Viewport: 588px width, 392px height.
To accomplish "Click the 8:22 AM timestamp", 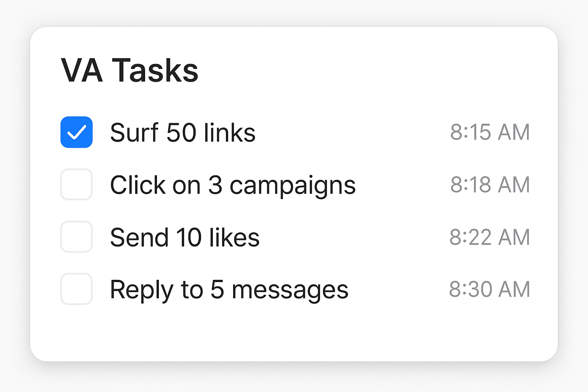I will coord(490,237).
